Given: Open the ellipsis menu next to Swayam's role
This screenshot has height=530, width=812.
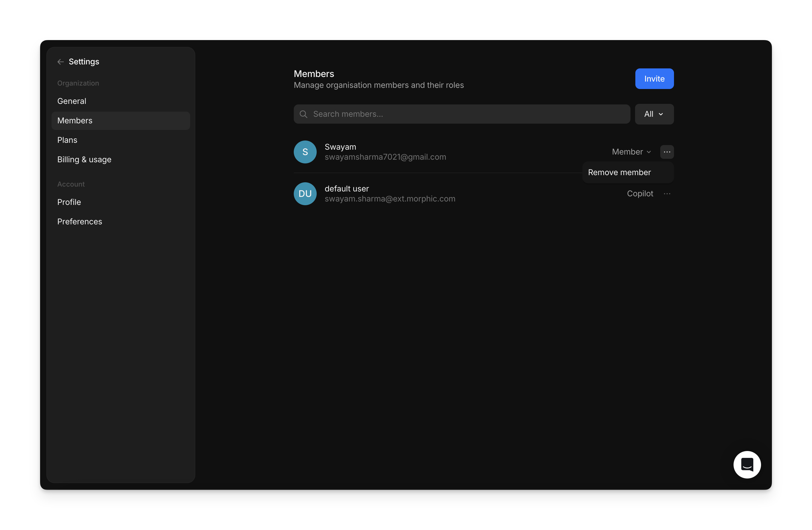Looking at the screenshot, I should click(x=667, y=152).
